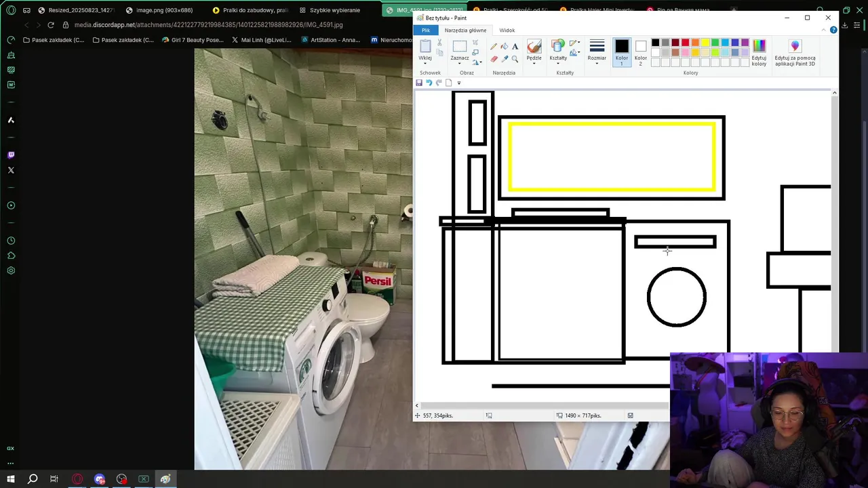Click the Save icon in quick access toolbar
Image resolution: width=868 pixels, height=488 pixels.
pos(419,83)
